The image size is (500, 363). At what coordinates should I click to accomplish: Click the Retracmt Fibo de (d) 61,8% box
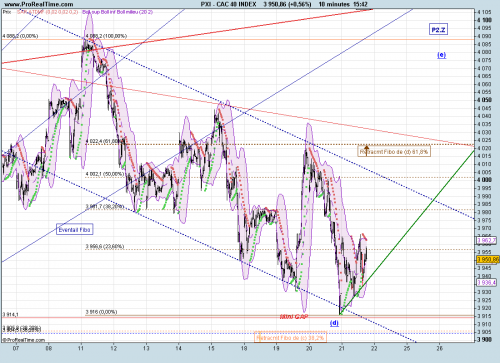pyautogui.click(x=394, y=152)
